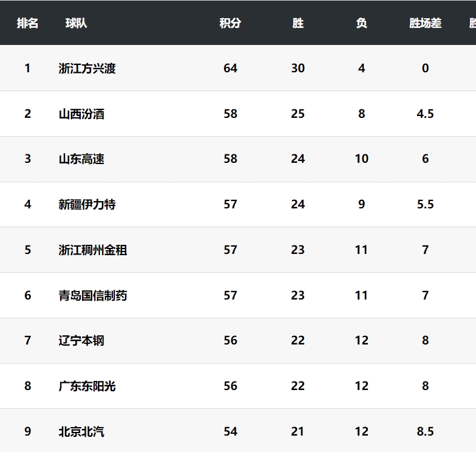Viewport: 476px width, 452px height.
Task: Open the 广东东阳光 team entry
Action: click(x=87, y=386)
